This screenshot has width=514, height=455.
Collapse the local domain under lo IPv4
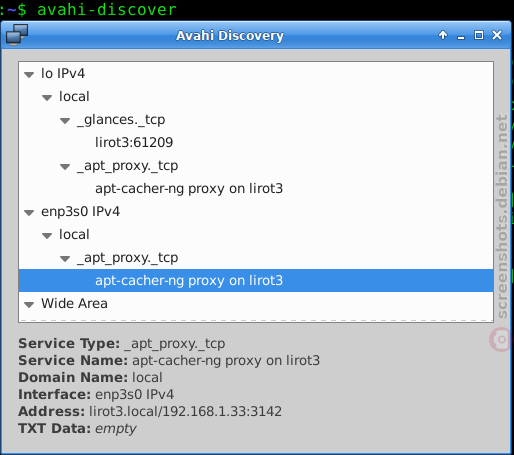tap(47, 98)
